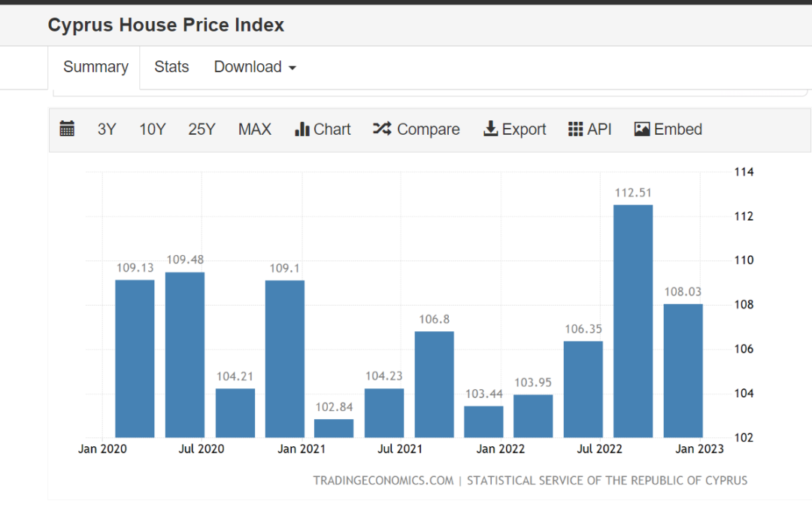Switch to the Summary tab

point(95,67)
